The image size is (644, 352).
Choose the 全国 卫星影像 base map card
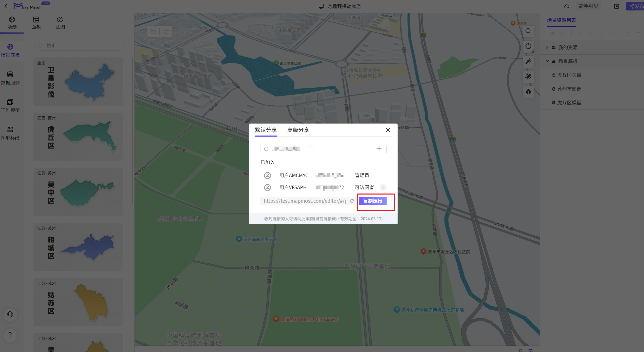(x=78, y=81)
